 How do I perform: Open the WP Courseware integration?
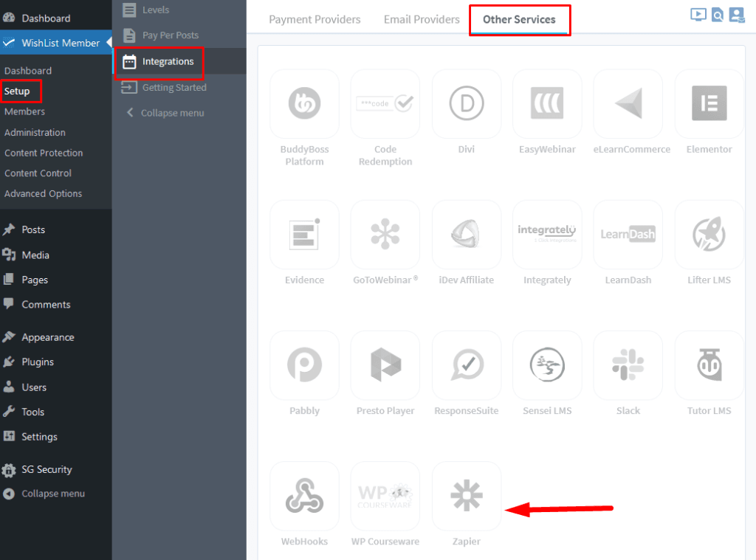coord(385,495)
